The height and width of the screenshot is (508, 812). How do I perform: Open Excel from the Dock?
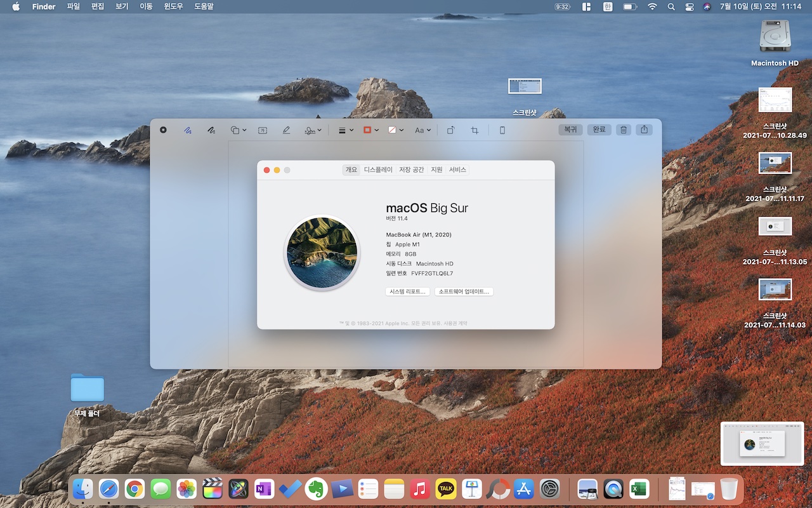[639, 489]
